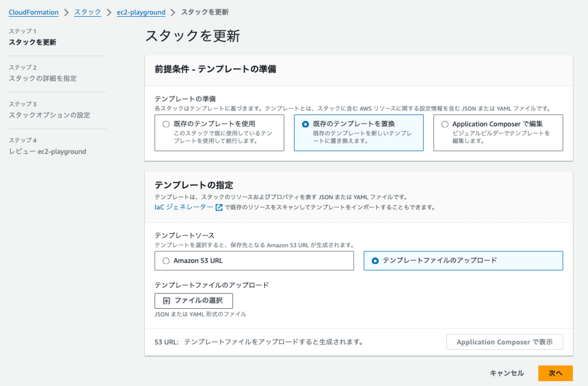This screenshot has width=588, height=386.
Task: Choose the Application Composer で編集 radio option
Action: point(445,124)
